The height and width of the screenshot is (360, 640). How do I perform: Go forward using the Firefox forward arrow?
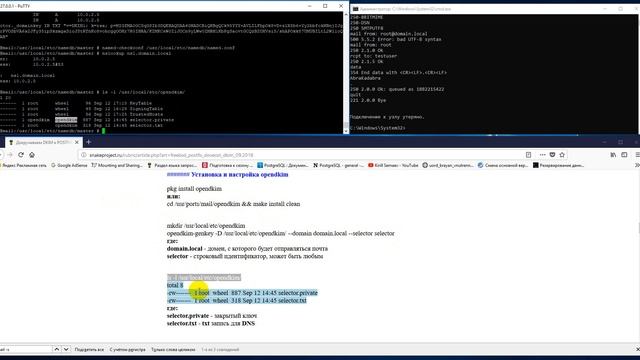[10, 155]
